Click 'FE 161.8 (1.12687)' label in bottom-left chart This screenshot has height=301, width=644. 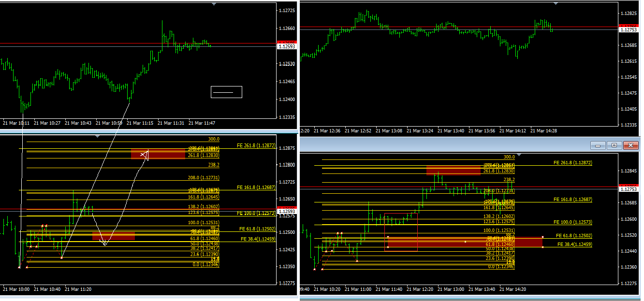click(x=256, y=187)
